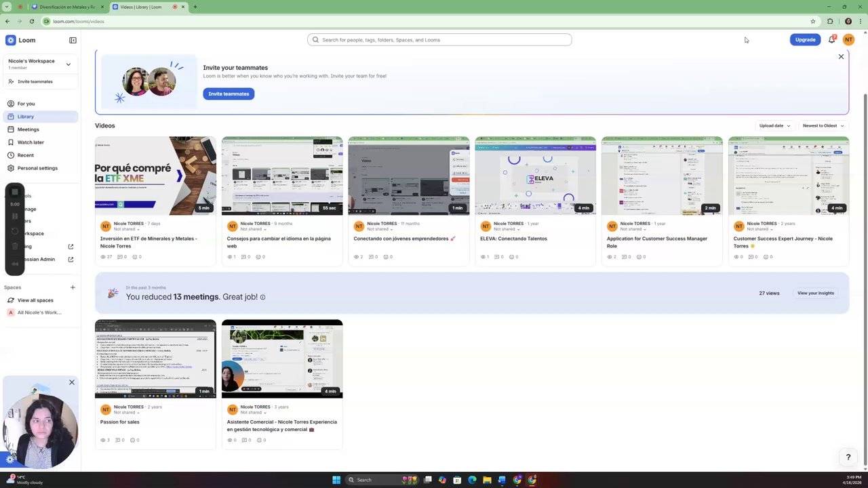This screenshot has width=868, height=488.
Task: Open Not shared dropdown on Asistente Comercial video
Action: coord(254,412)
